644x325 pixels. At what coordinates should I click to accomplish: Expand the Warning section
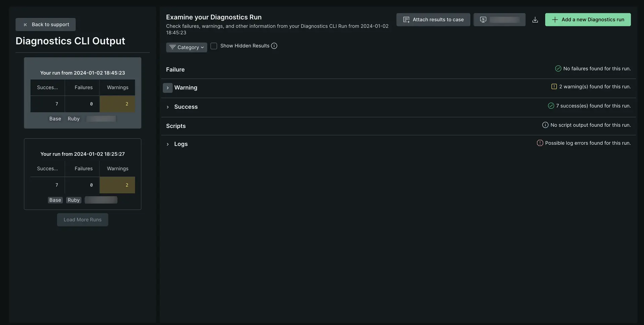[x=168, y=88]
